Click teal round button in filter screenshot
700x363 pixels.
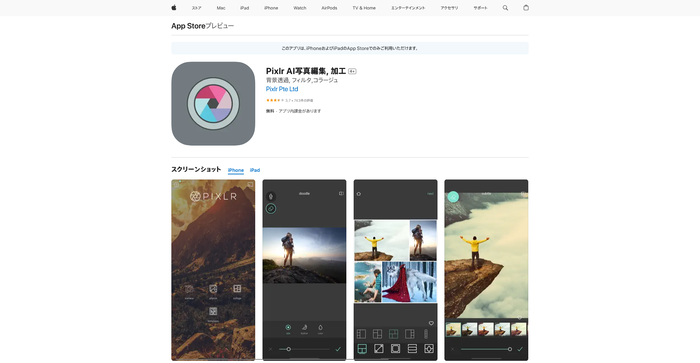pos(453,197)
